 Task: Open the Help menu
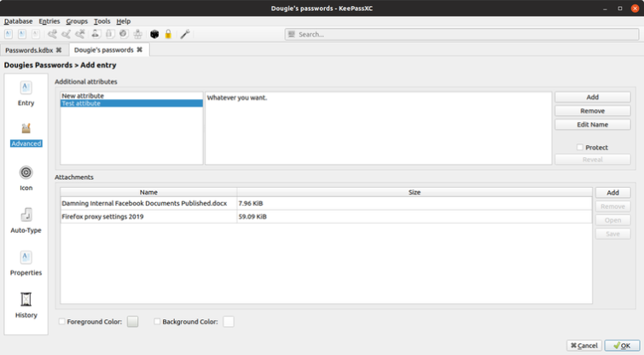tap(123, 21)
